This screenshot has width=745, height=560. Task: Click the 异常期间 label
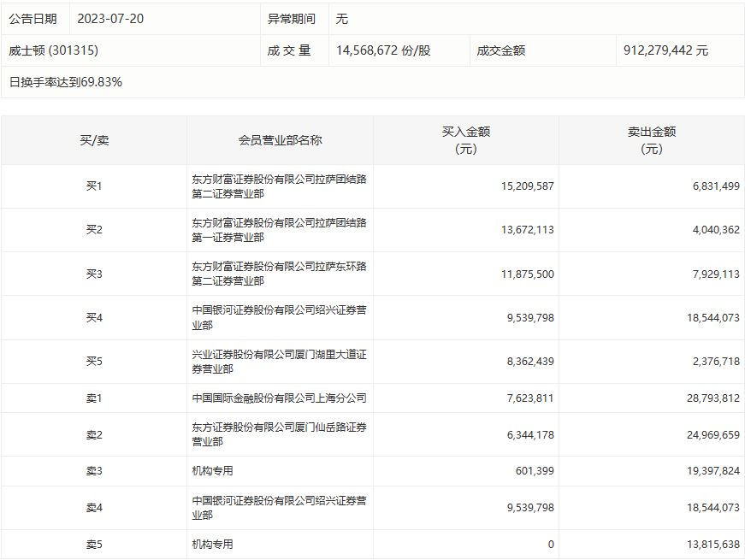coord(292,19)
